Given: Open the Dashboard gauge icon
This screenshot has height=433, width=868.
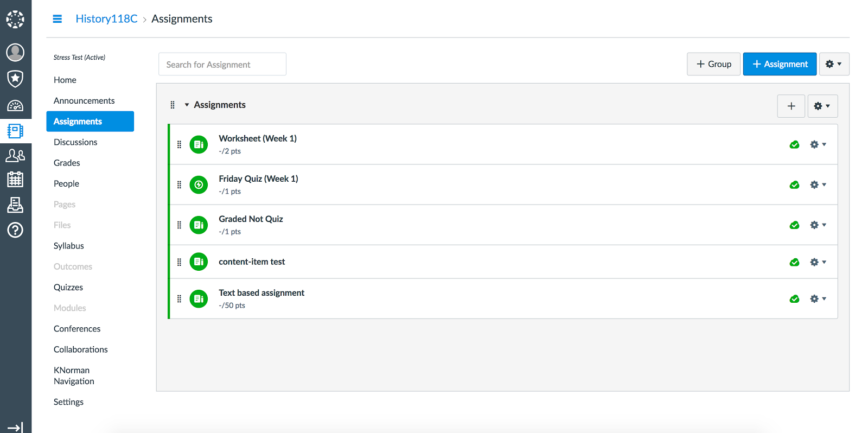Looking at the screenshot, I should (15, 105).
